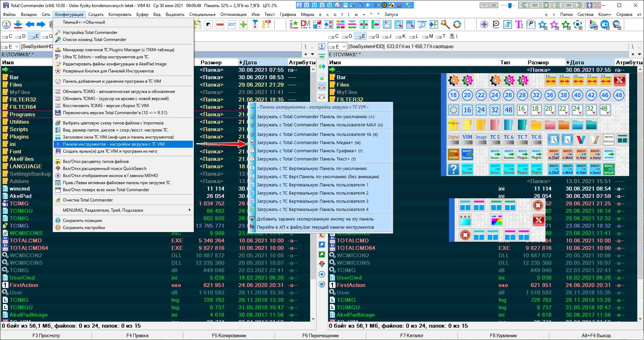The height and width of the screenshot is (340, 644).
Task: Toggle Вкл/Откл поверх всех окон Total Commander
Action: click(x=123, y=190)
